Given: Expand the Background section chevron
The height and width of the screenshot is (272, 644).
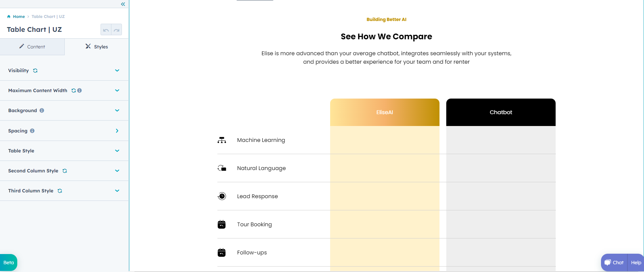Looking at the screenshot, I should (117, 110).
